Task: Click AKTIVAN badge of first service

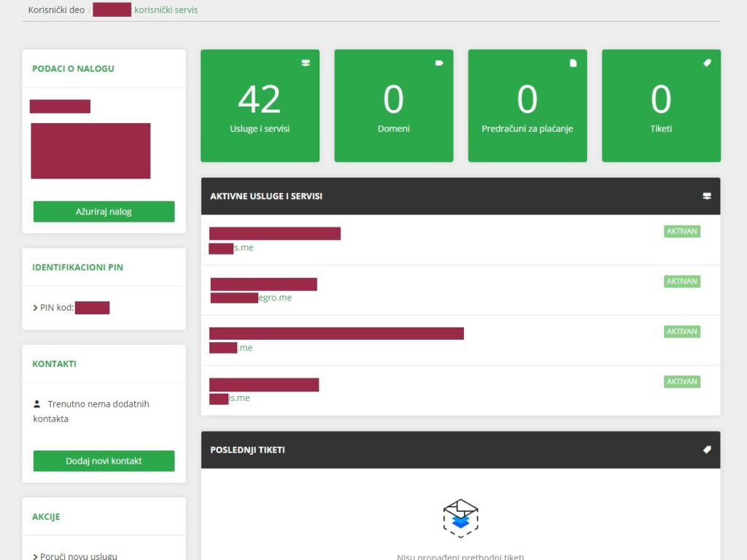Action: (681, 231)
